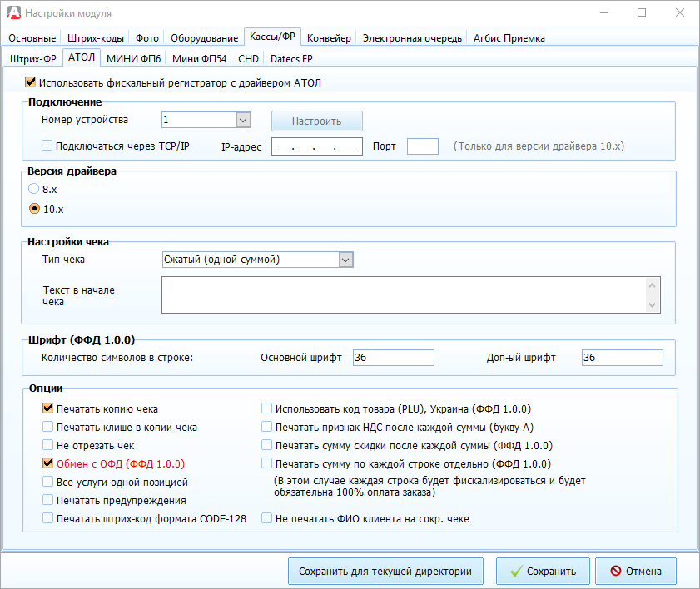Open the МИНИ ФП6 sub-tab

[x=134, y=59]
